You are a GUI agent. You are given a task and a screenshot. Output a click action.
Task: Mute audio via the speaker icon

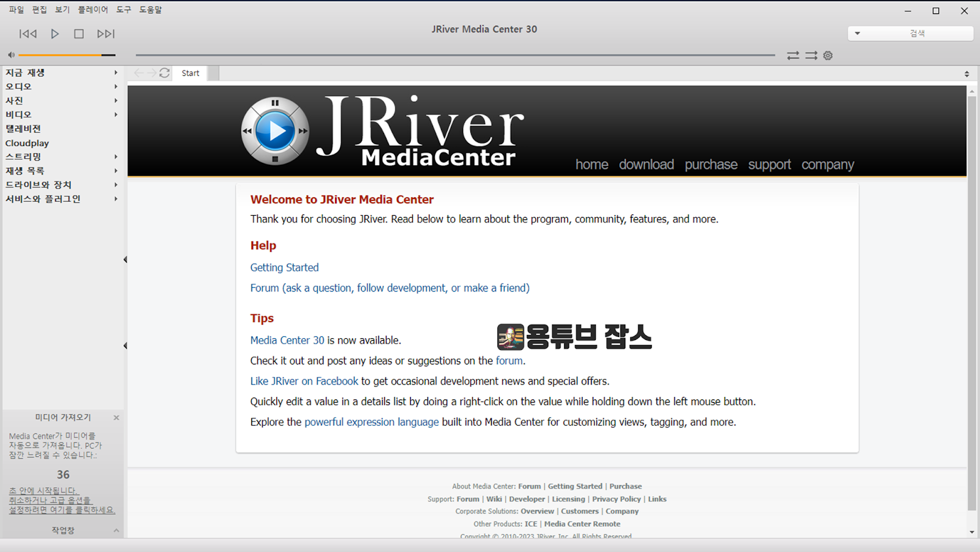(x=11, y=55)
